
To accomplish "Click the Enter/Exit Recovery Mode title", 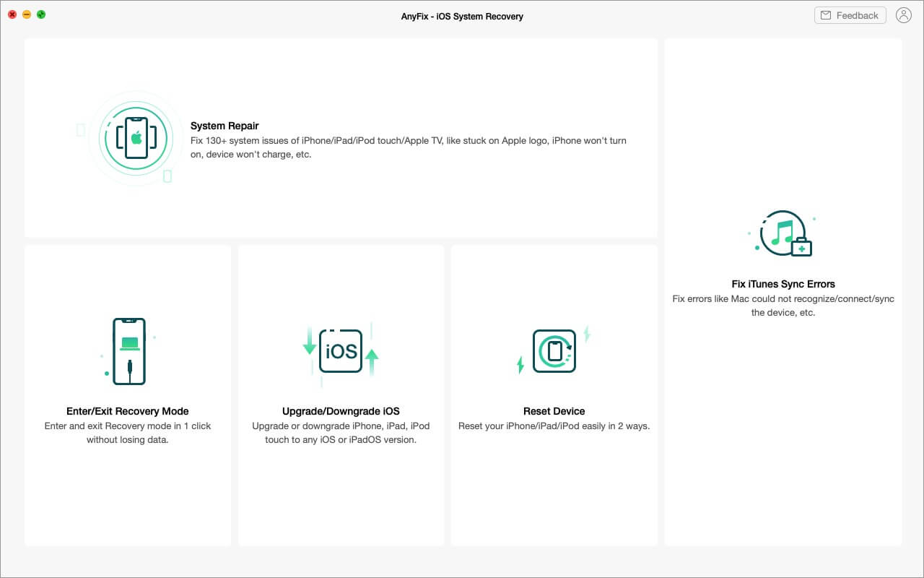I will [x=128, y=411].
